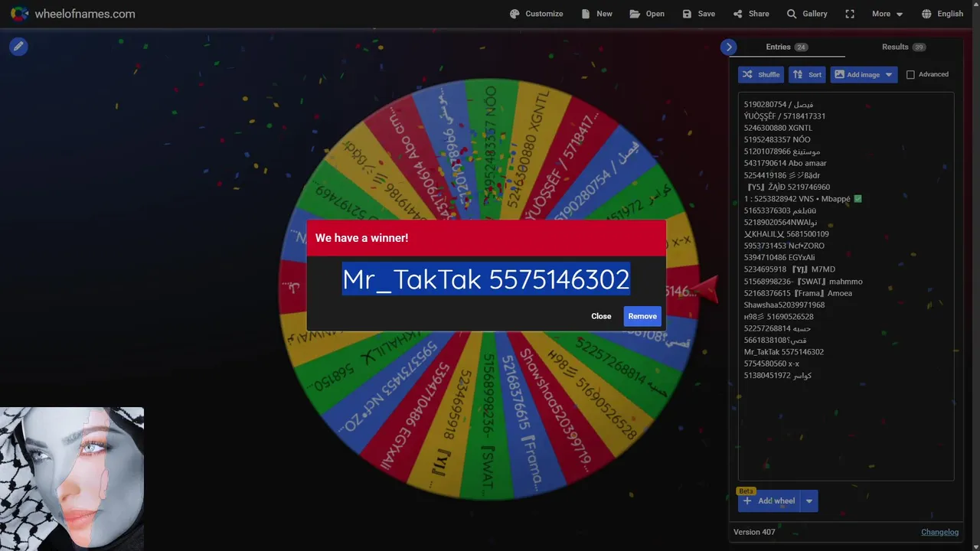Browse the Gallery
980x551 pixels.
point(807,14)
